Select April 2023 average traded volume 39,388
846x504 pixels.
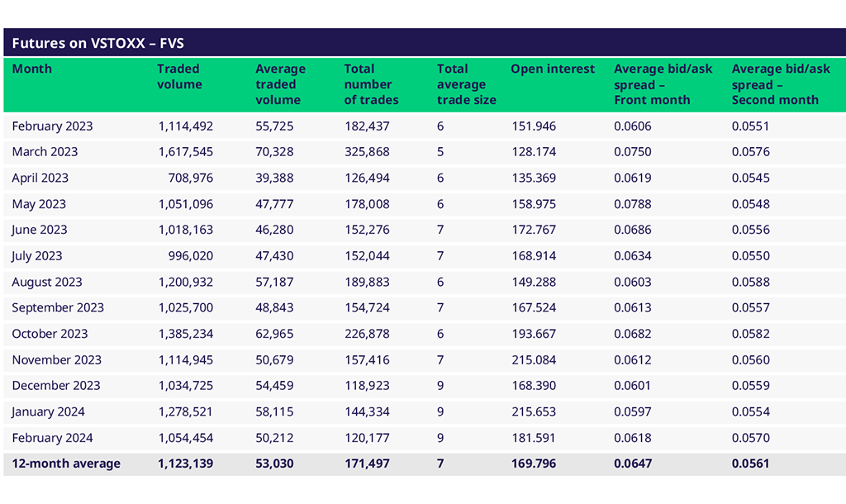(274, 178)
